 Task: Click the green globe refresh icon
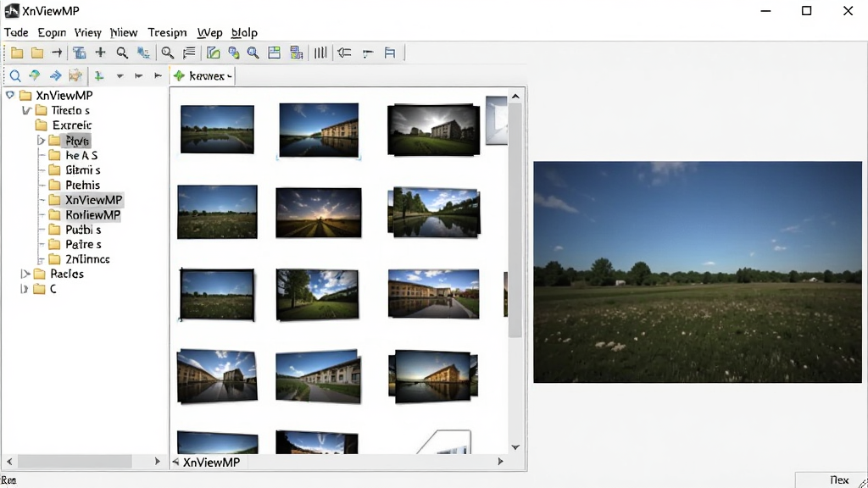[34, 75]
